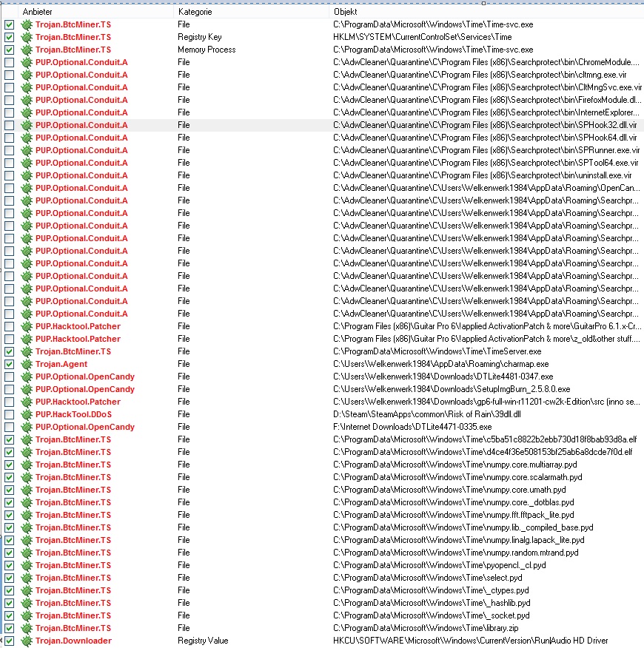Click threat icon for c5ba51c8822b elf file
Screen dimensions: 644x648
pyautogui.click(x=27, y=439)
